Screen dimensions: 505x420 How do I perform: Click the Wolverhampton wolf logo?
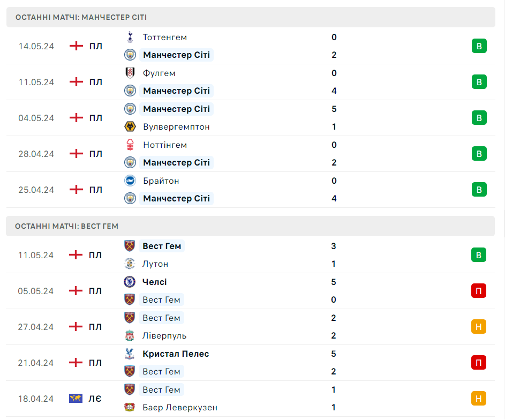[x=130, y=126]
